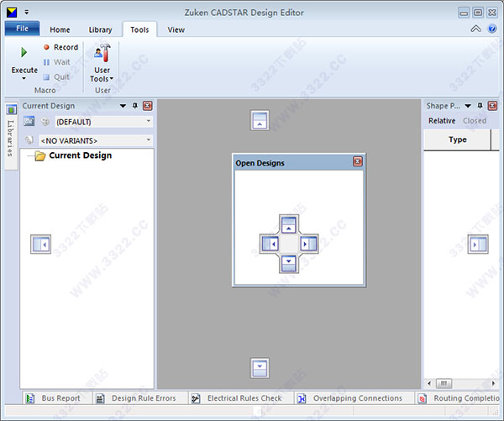Switch to the Home ribbon tab
The image size is (504, 421).
click(x=60, y=29)
